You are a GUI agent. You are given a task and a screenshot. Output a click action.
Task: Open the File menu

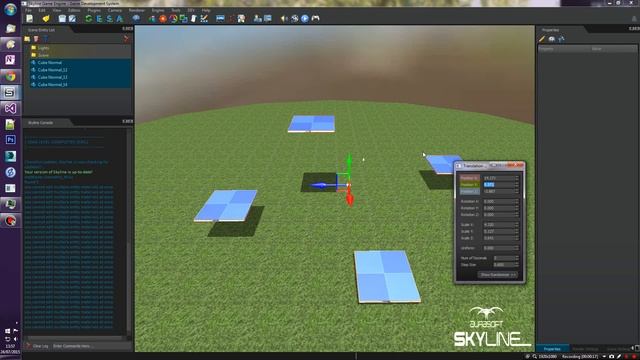pyautogui.click(x=29, y=10)
